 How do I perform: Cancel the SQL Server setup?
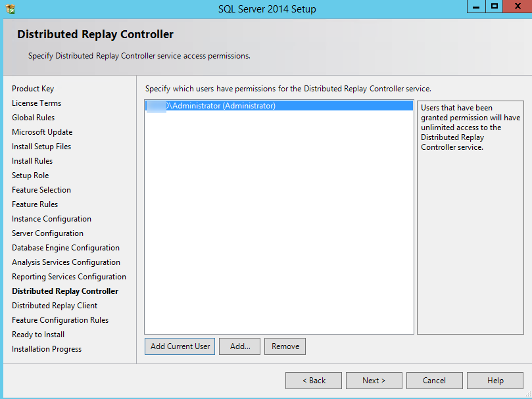point(434,381)
